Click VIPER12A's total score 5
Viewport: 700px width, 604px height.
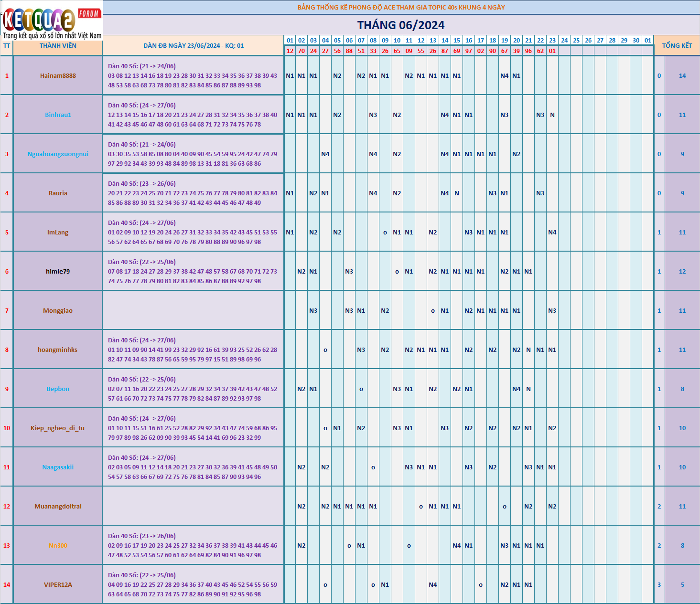(x=682, y=584)
